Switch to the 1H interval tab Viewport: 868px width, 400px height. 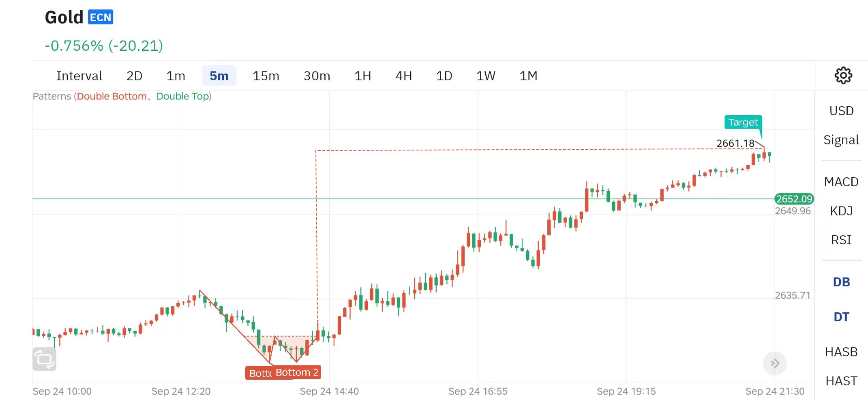(x=362, y=76)
